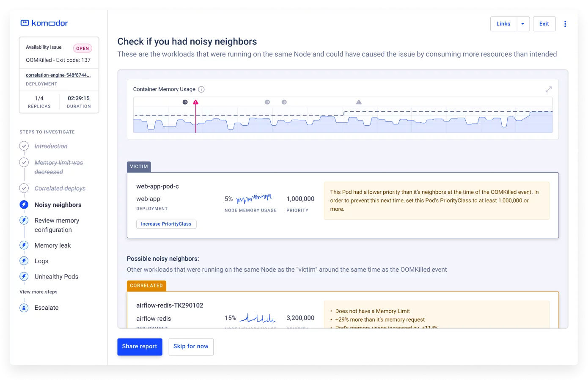Click the Unhealthy Pods lightning icon

click(x=24, y=277)
